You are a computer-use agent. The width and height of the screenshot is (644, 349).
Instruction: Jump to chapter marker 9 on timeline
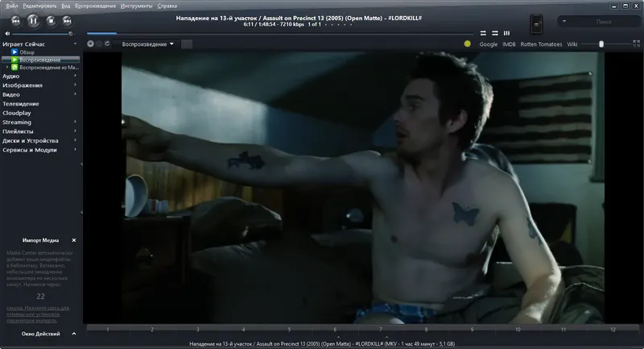pos(472,330)
